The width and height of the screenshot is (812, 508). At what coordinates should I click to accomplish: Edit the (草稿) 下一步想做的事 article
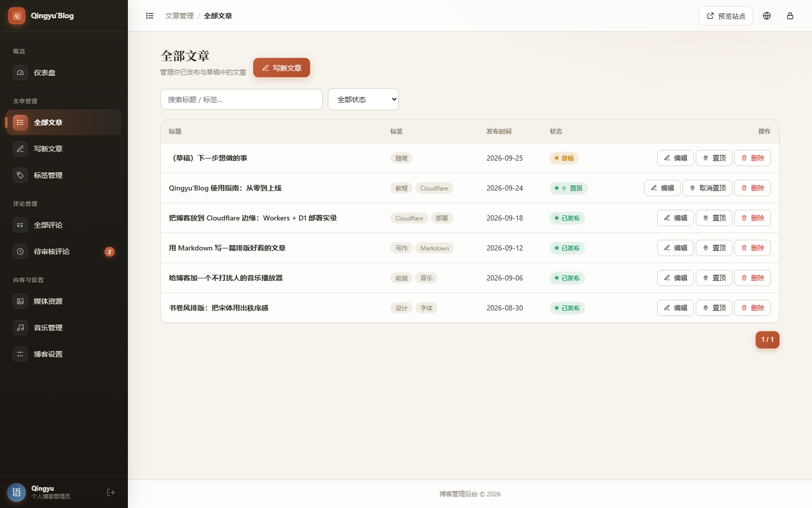point(675,158)
